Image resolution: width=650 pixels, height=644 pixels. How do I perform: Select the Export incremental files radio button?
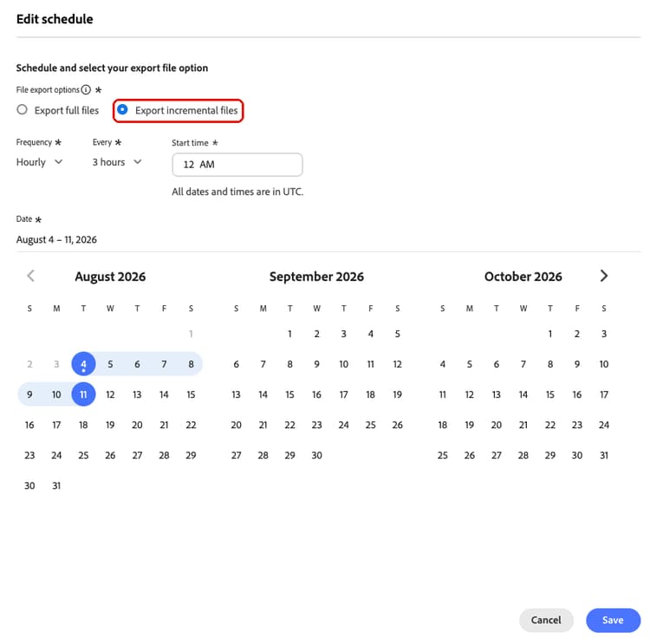point(122,109)
